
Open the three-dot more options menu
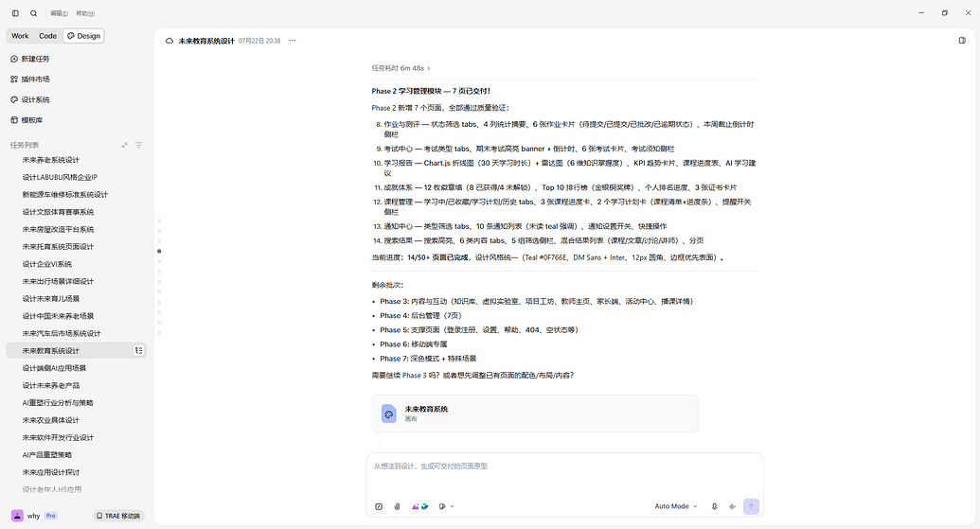(293, 41)
